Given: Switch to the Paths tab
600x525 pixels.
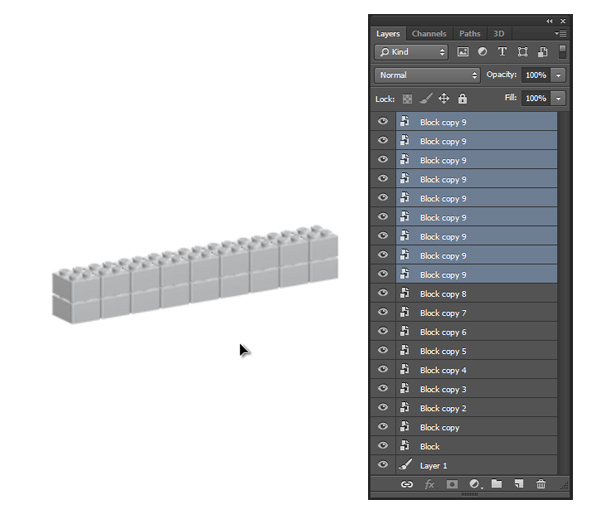Looking at the screenshot, I should (x=470, y=34).
